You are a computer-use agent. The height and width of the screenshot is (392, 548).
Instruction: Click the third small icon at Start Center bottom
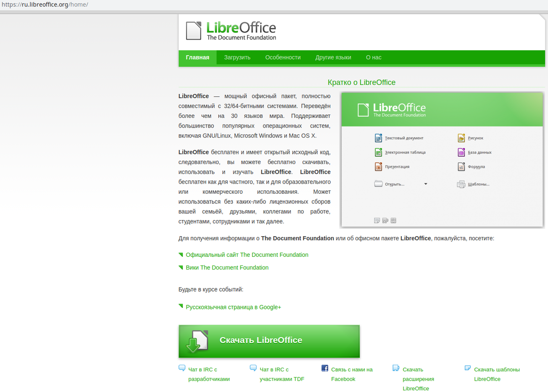(x=393, y=220)
